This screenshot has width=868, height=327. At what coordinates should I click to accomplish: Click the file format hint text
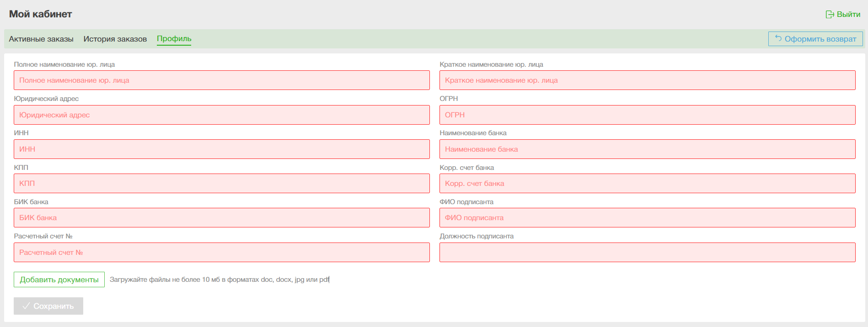(x=220, y=280)
